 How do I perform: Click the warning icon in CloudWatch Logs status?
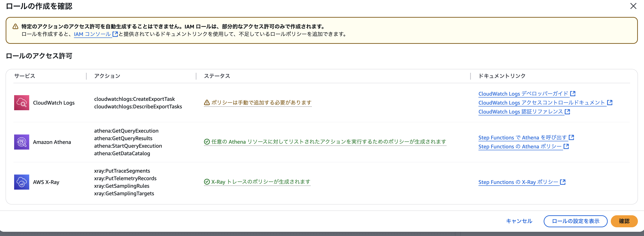pyautogui.click(x=207, y=102)
